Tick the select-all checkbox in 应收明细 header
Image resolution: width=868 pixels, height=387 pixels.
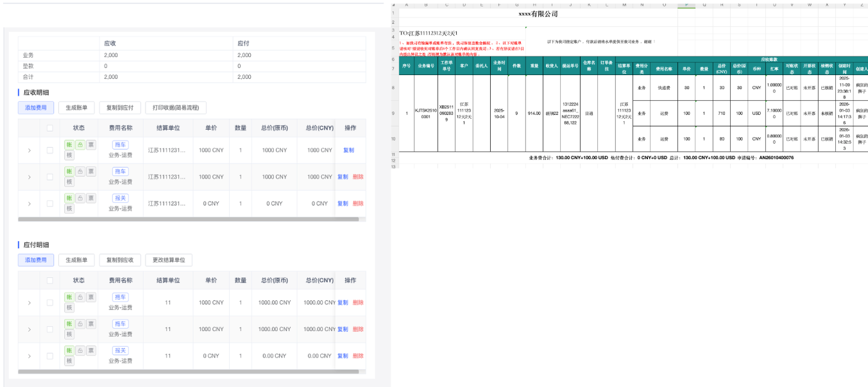pos(50,128)
